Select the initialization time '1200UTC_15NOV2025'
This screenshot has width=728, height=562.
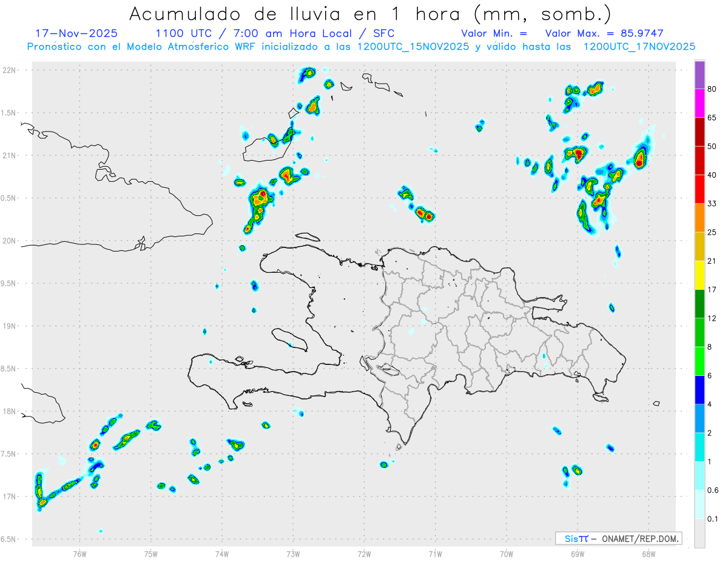point(413,47)
